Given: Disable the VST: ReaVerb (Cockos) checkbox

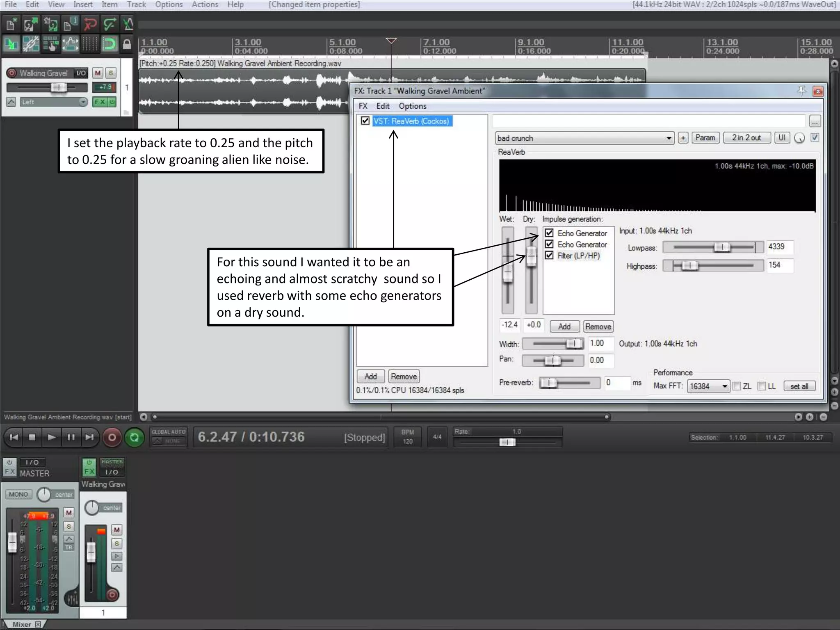Looking at the screenshot, I should coord(365,121).
